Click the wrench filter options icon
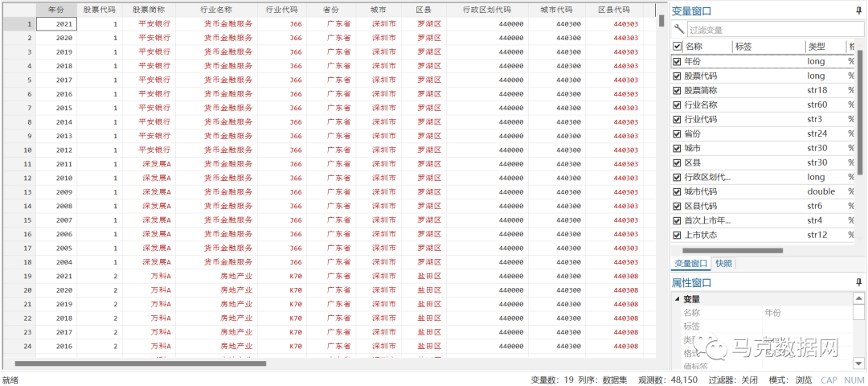 tap(678, 29)
